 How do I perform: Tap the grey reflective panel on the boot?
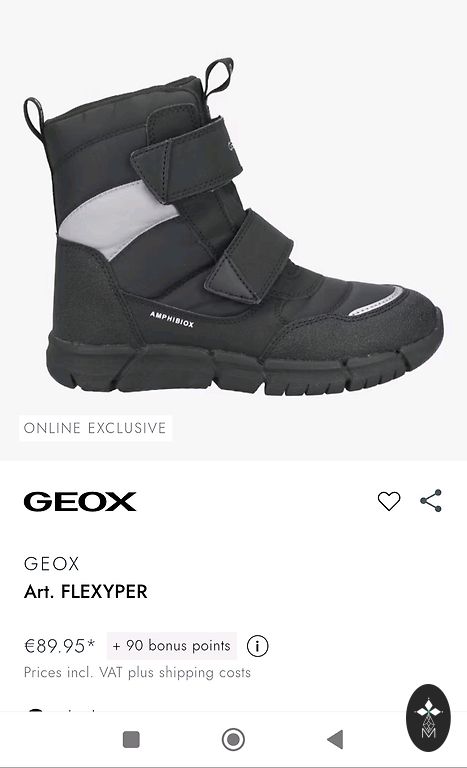pyautogui.click(x=117, y=219)
